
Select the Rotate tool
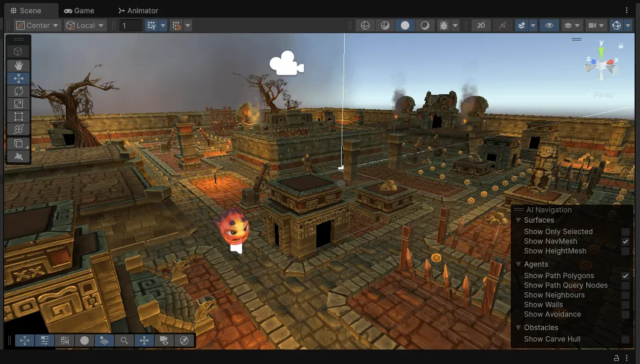18,91
